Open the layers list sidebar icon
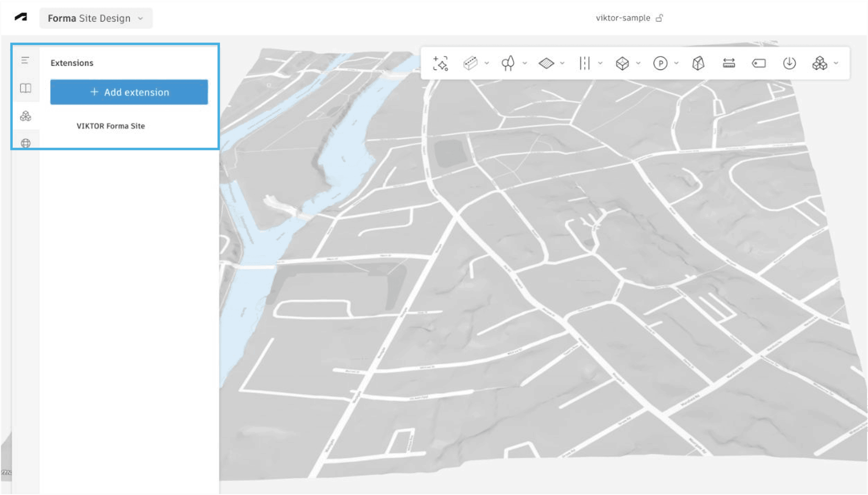This screenshot has height=495, width=868. 25,60
